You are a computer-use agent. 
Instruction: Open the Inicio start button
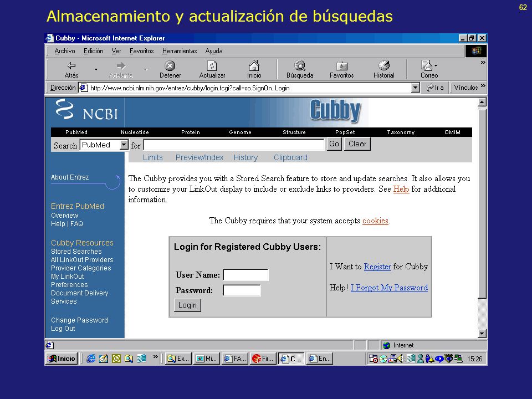[62, 359]
